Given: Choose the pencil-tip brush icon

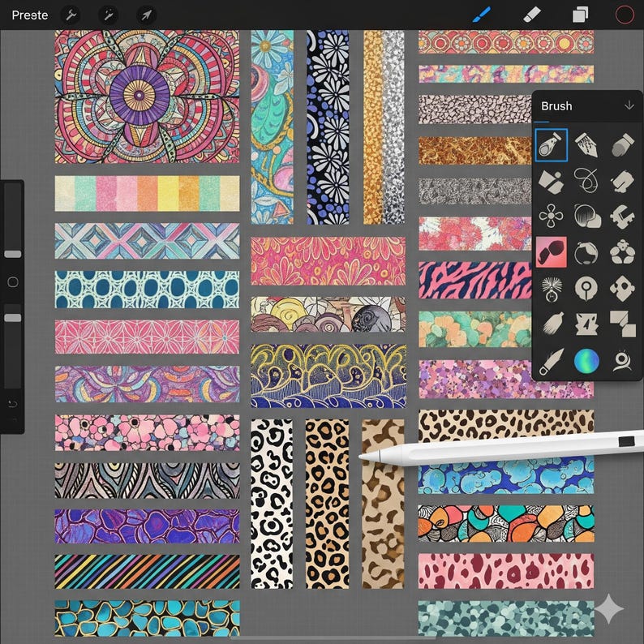Looking at the screenshot, I should point(551,362).
